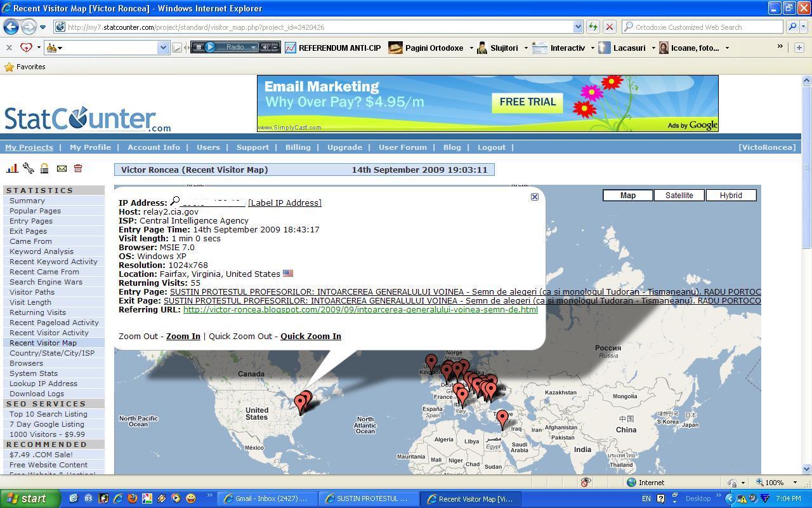Open Account Info menu item
Screen dimensions: 812x508
coord(154,147)
